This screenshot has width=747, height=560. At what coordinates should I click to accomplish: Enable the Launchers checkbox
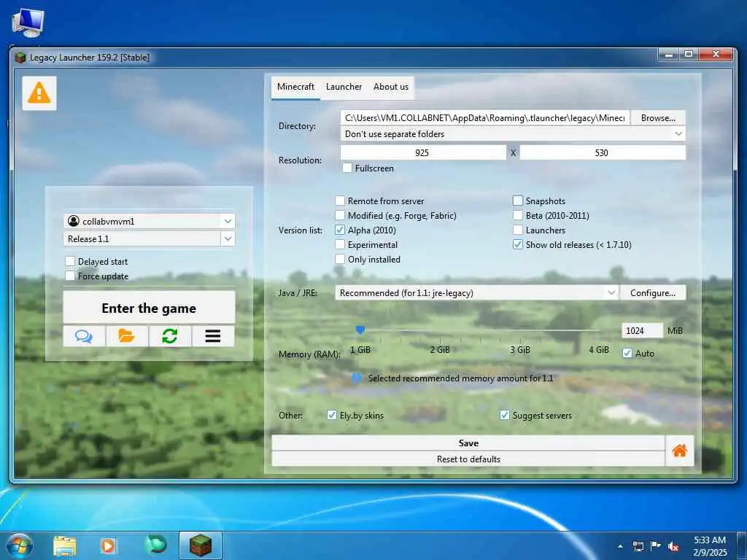(517, 230)
